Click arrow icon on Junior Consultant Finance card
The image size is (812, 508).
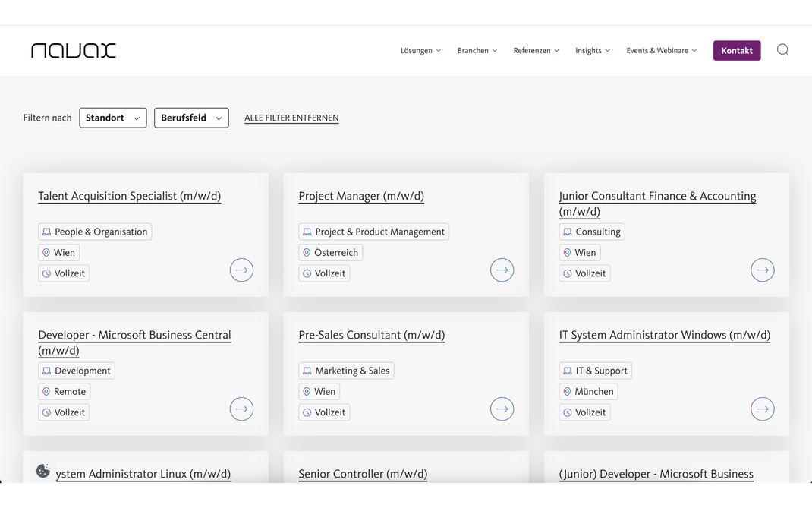click(762, 270)
